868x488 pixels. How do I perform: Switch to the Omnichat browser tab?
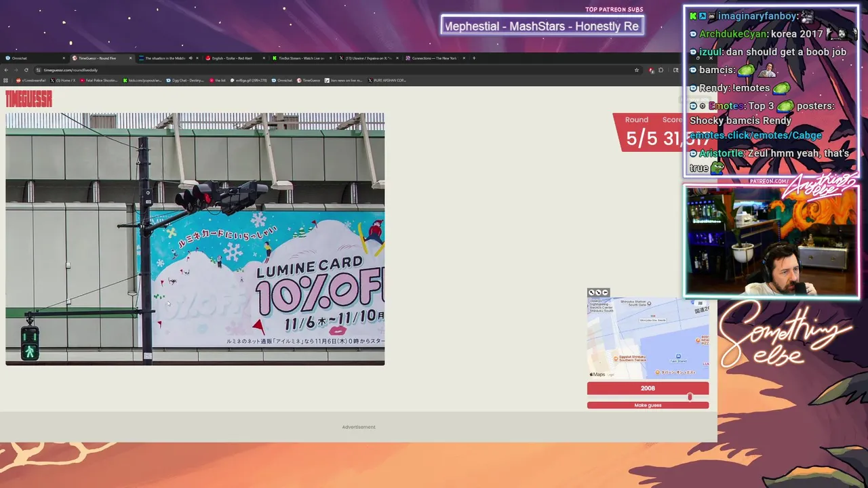click(34, 58)
